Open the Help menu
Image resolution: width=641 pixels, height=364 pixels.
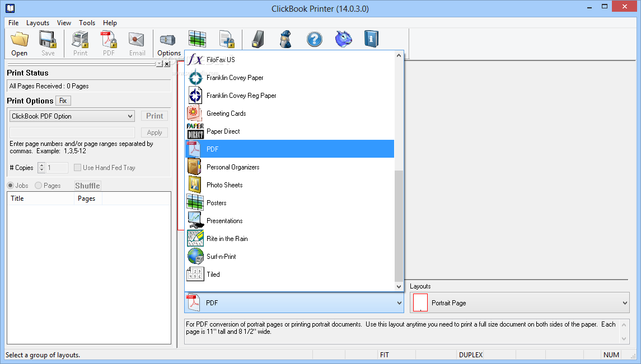pos(110,23)
